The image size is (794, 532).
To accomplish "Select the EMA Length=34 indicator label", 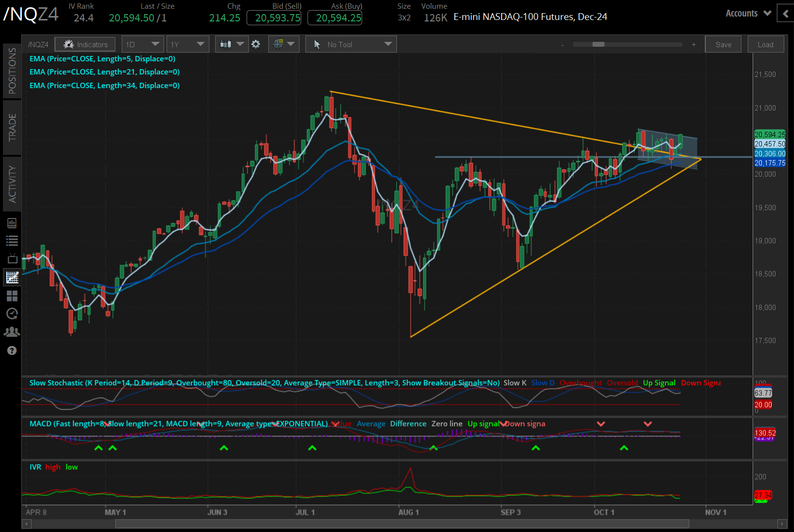I will click(x=104, y=86).
